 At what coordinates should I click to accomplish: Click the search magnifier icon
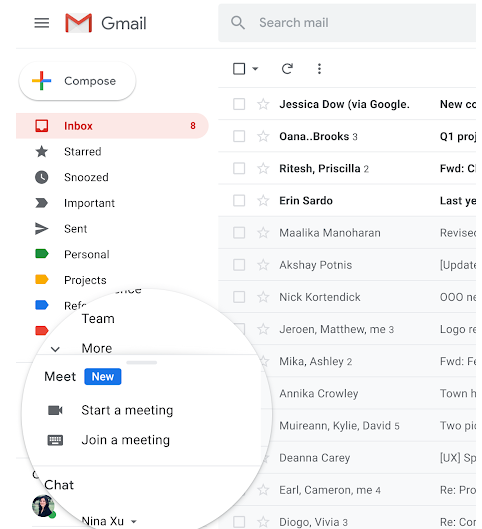[x=238, y=23]
